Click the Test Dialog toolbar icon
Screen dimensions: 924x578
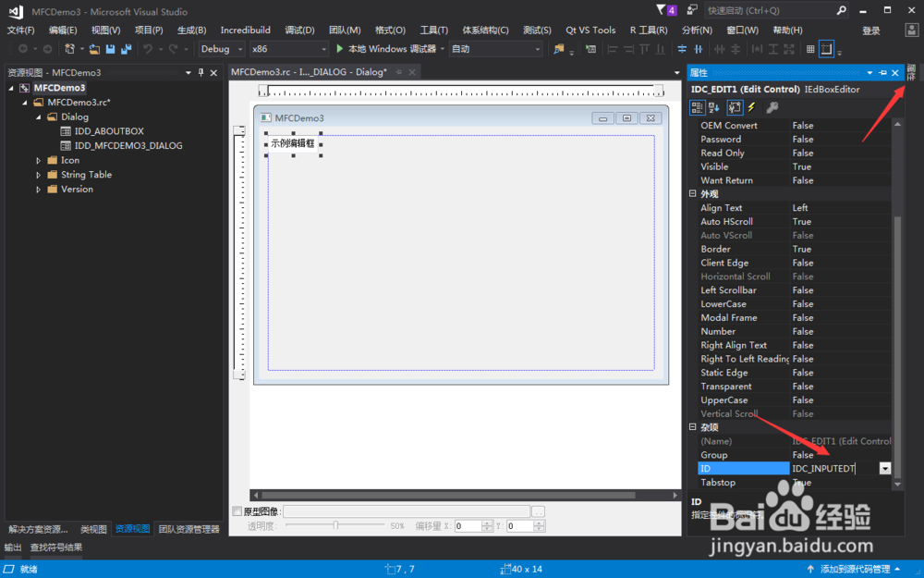(x=590, y=49)
